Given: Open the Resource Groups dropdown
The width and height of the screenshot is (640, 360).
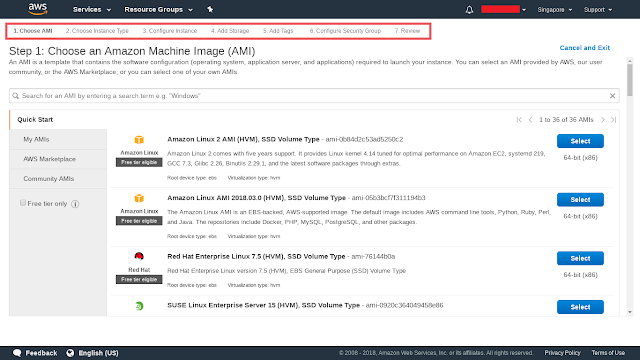Looking at the screenshot, I should 158,9.
